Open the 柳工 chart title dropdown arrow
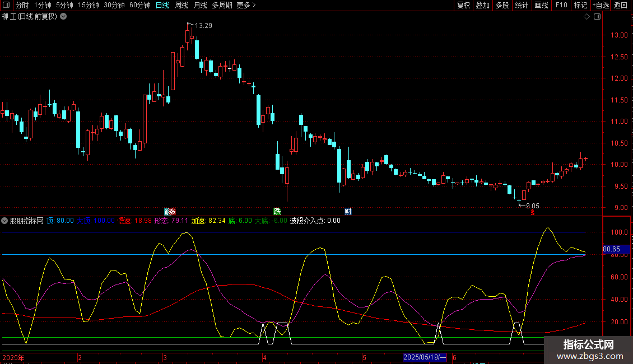This screenshot has width=633, height=364. click(63, 16)
